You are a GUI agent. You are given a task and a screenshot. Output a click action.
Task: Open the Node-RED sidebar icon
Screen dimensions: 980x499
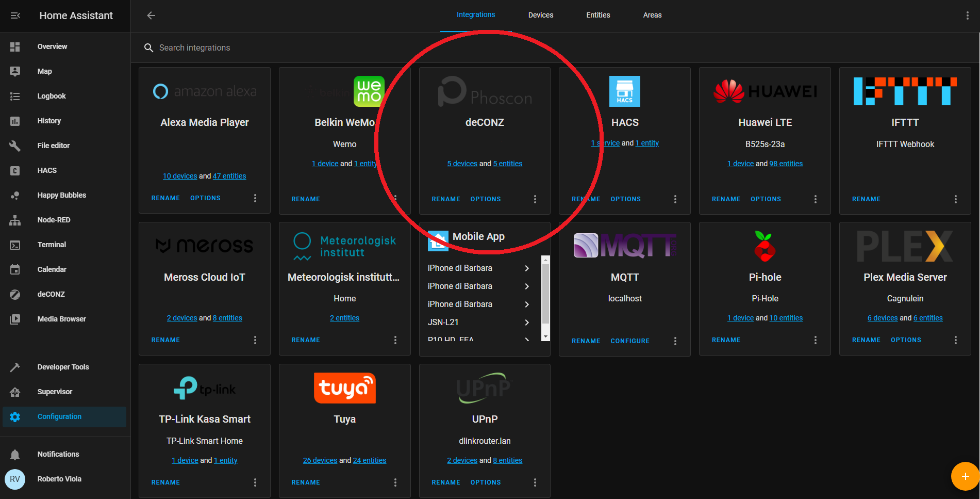tap(15, 220)
